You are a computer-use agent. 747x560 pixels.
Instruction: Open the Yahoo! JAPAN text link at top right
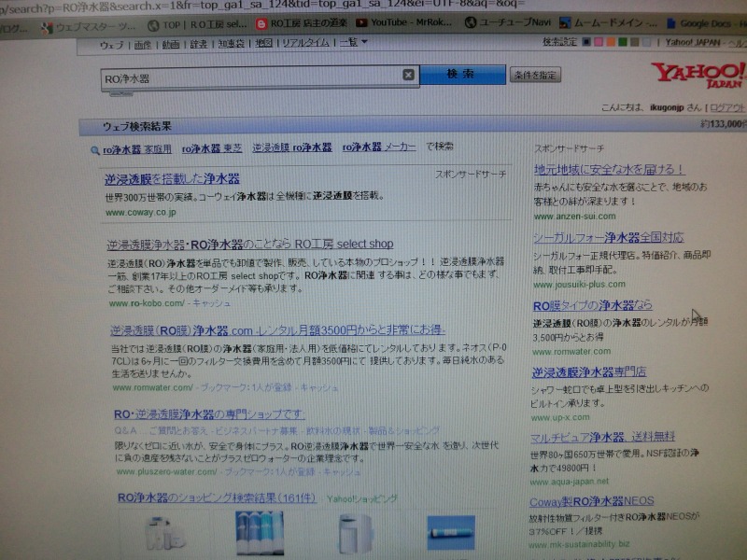click(x=692, y=42)
